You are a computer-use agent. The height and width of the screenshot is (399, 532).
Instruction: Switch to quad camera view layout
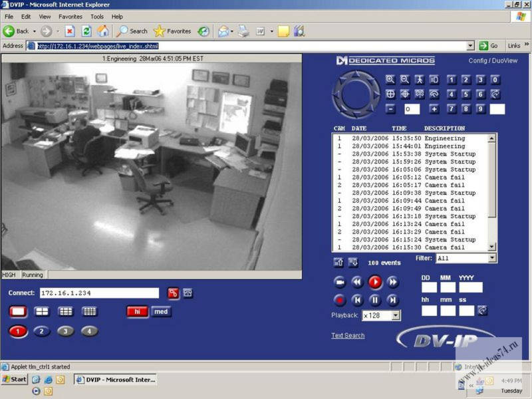41,311
